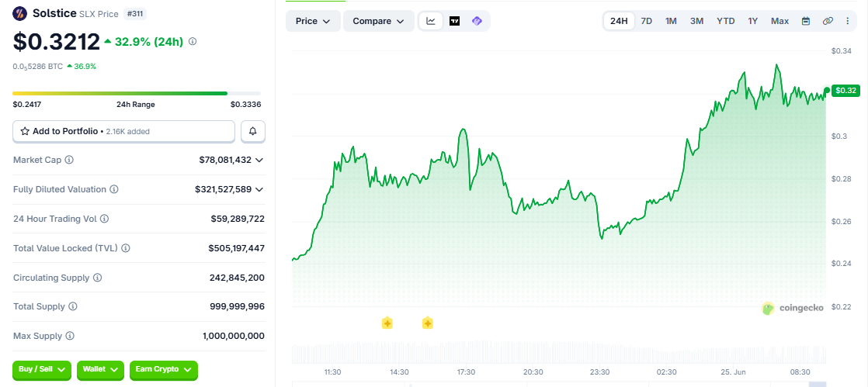
Task: Click the 24h Range progress bar
Action: 137,93
